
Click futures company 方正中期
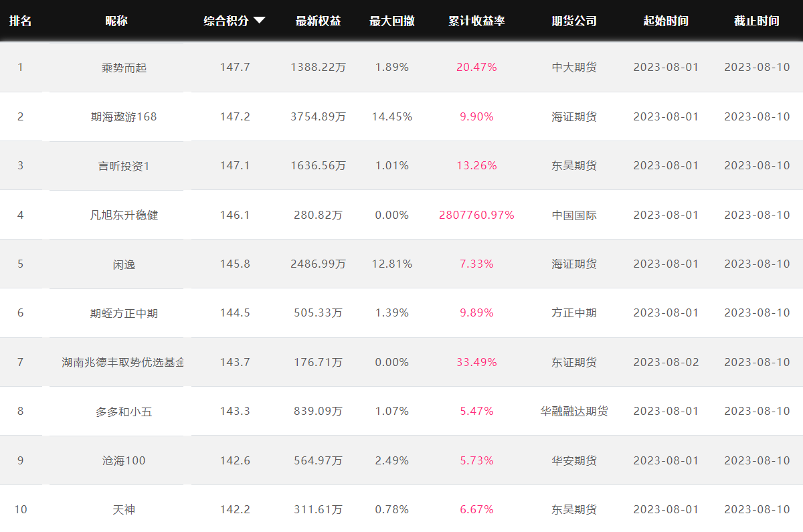coord(574,313)
